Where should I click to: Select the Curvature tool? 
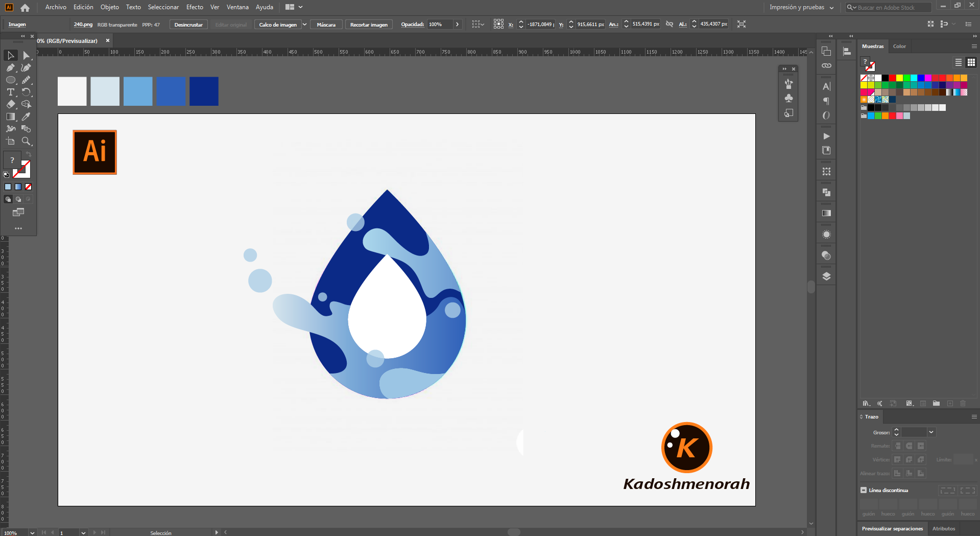coord(26,67)
